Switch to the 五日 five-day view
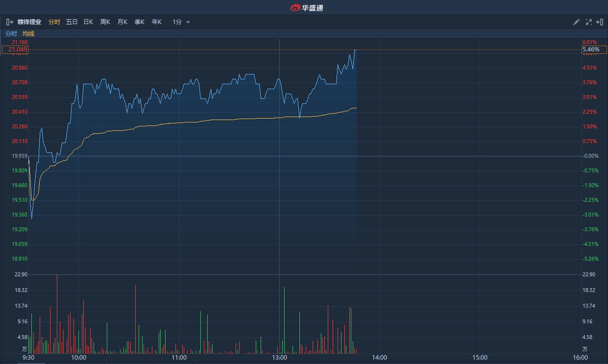This screenshot has width=608, height=364. click(72, 22)
